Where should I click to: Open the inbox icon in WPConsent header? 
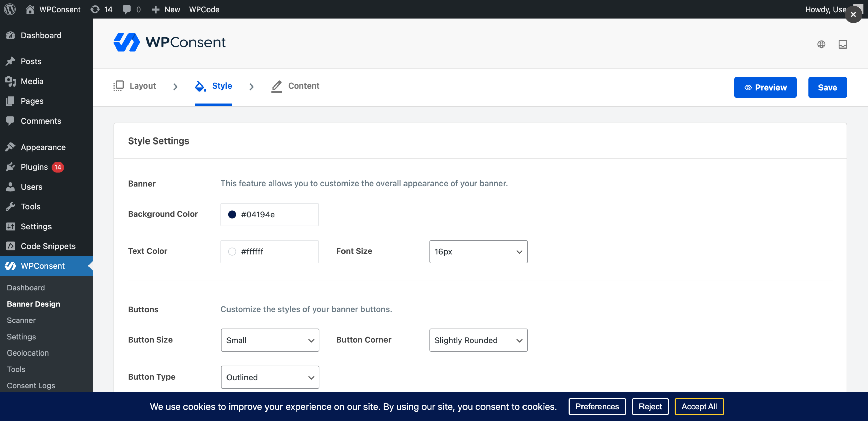point(843,44)
